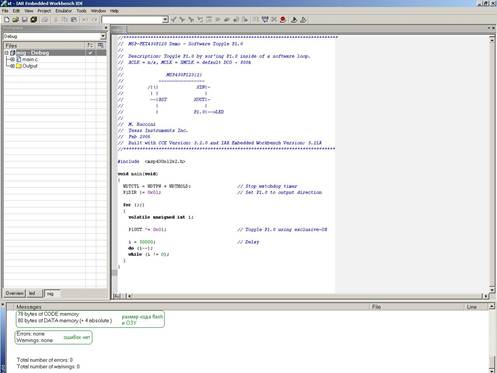Click 'Total number of warnings: 0' message

coord(48,367)
